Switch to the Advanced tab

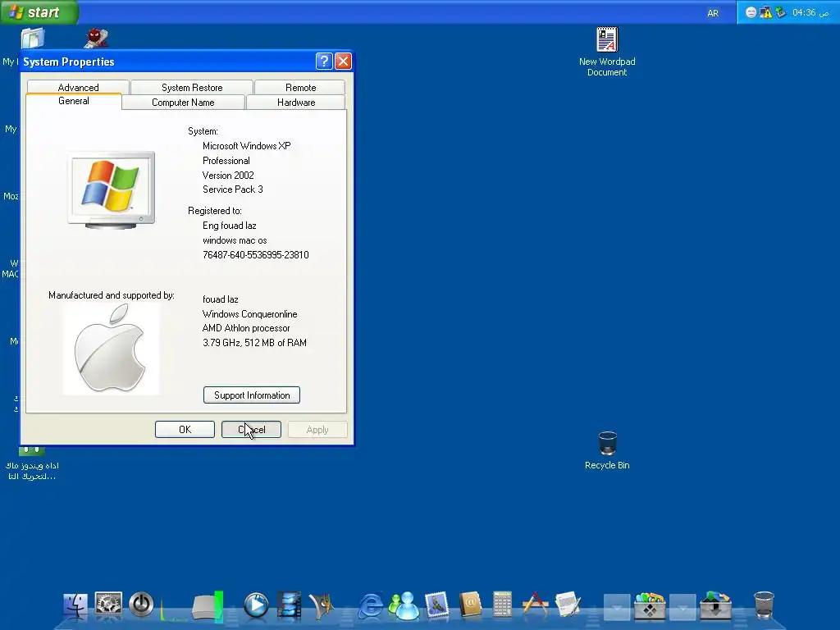78,87
